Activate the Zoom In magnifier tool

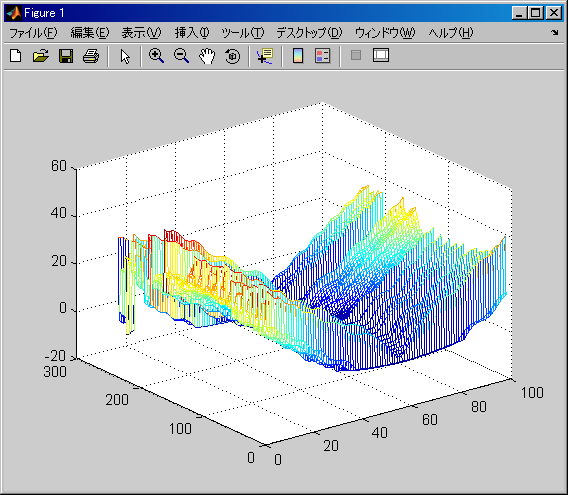pyautogui.click(x=156, y=56)
